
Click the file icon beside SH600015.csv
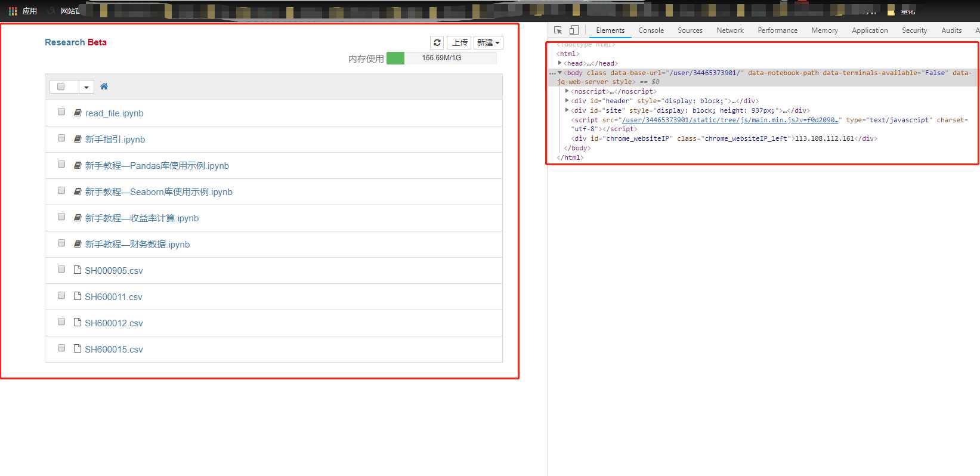(78, 348)
